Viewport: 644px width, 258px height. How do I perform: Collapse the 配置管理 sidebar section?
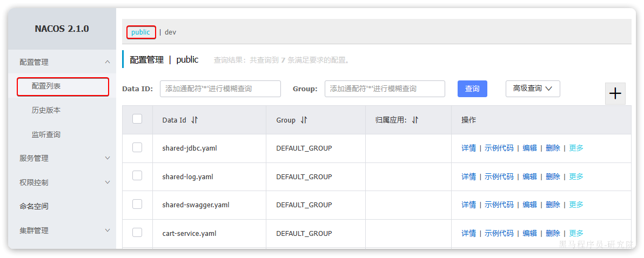[107, 62]
